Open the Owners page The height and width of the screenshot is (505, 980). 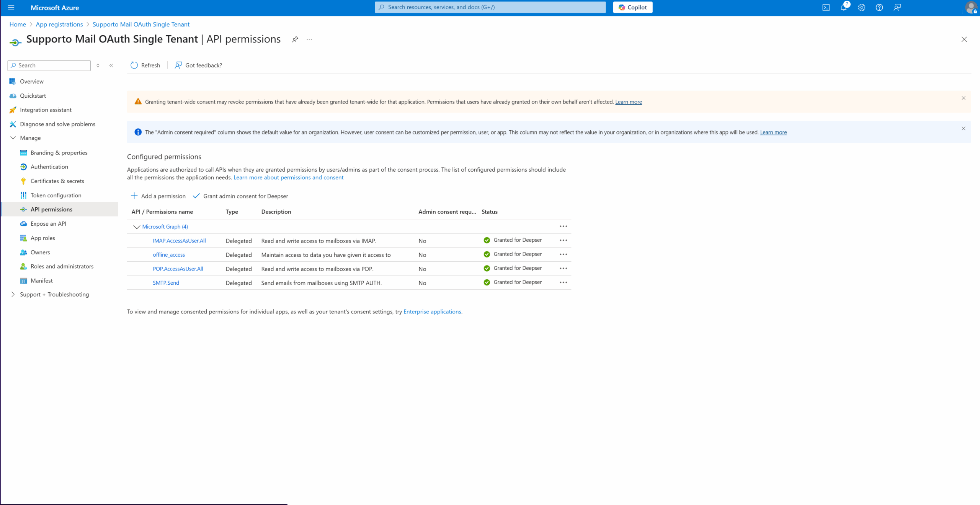pos(40,252)
